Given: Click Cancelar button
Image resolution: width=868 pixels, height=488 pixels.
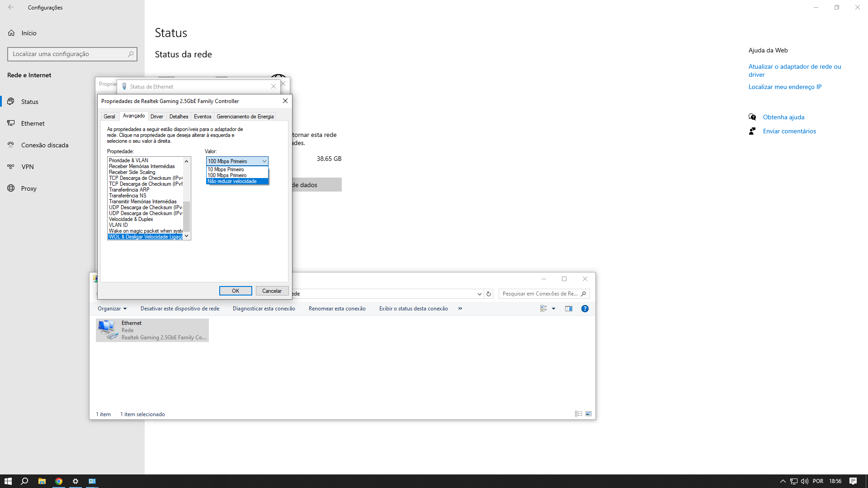Looking at the screenshot, I should (272, 291).
